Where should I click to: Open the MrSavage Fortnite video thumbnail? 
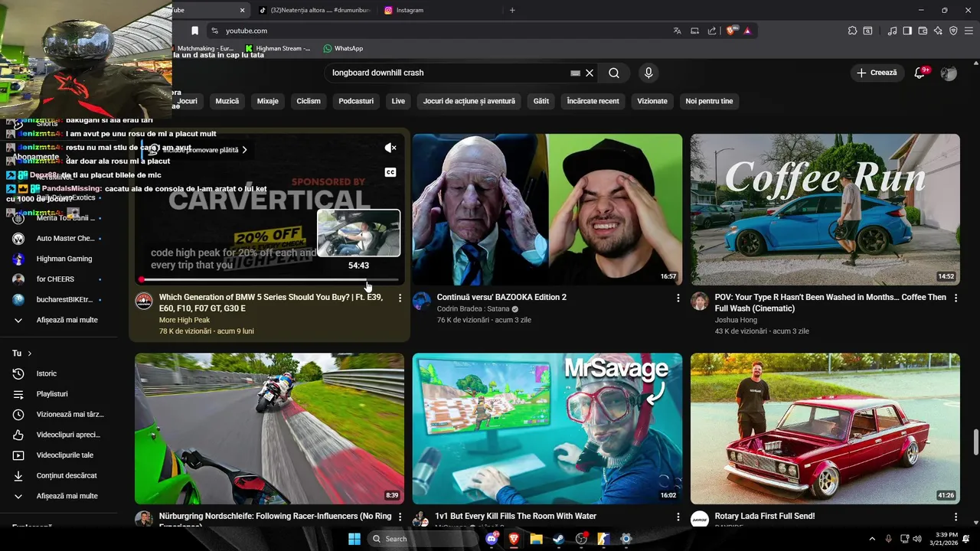547,429
